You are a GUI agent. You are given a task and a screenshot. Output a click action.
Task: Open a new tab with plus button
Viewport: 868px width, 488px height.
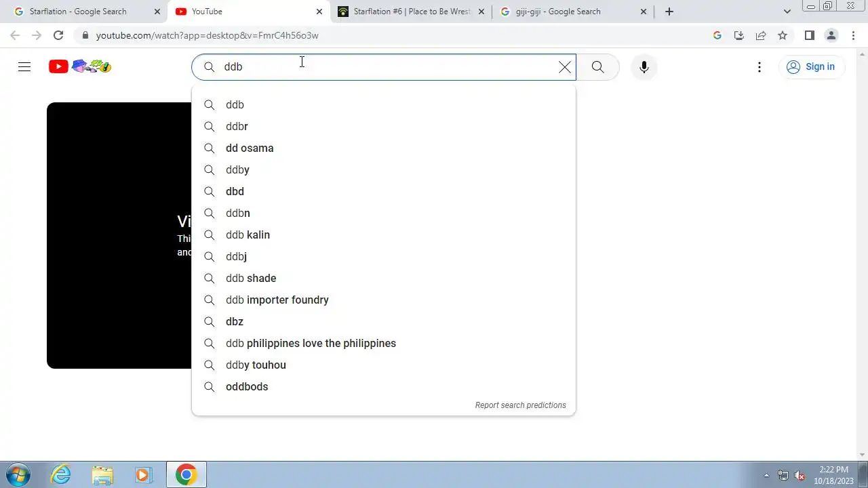[x=669, y=12]
